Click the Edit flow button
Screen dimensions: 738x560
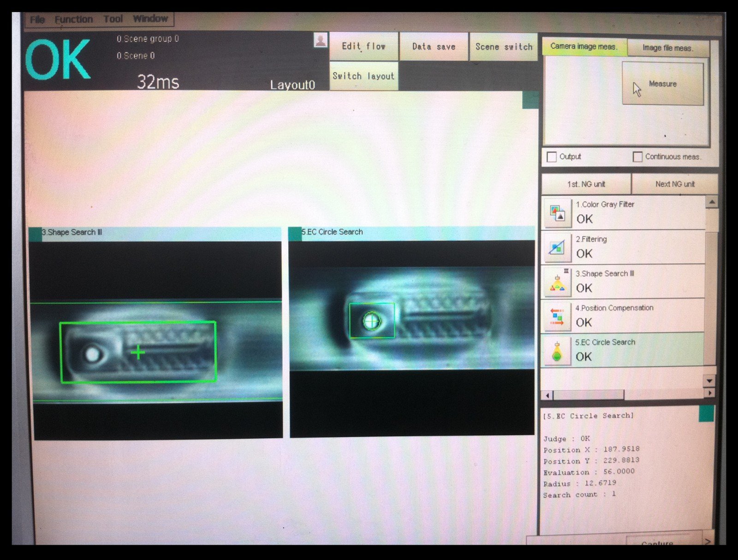(363, 46)
